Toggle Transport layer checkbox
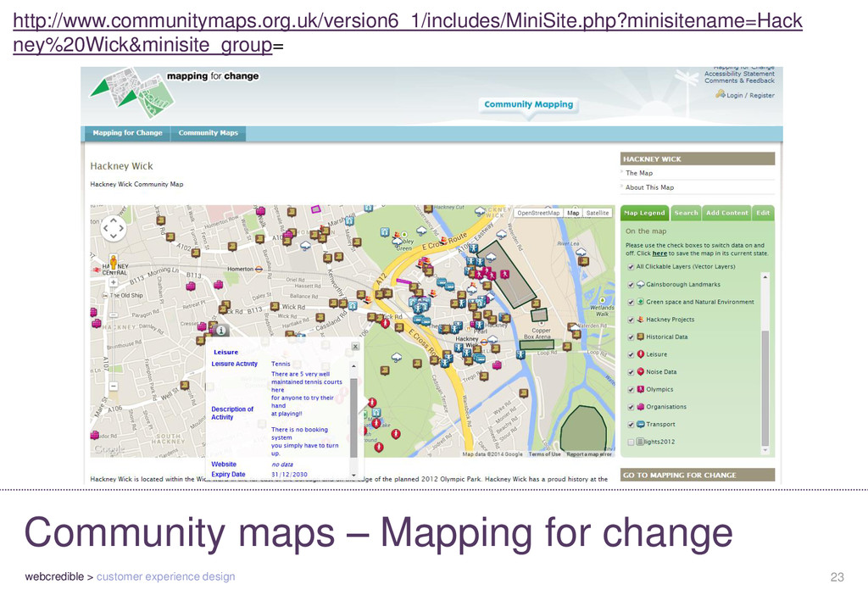868x601 pixels. (631, 425)
